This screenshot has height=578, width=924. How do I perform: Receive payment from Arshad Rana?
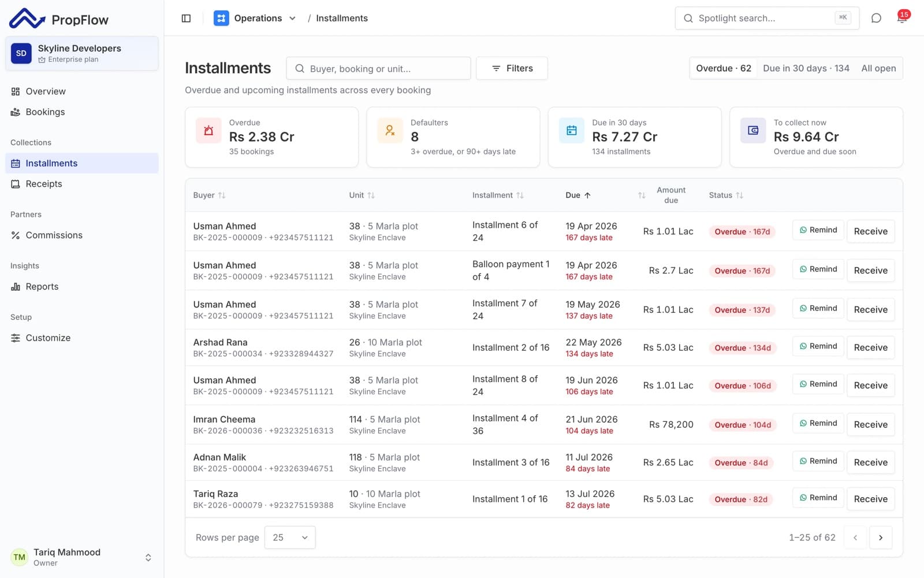click(x=870, y=347)
